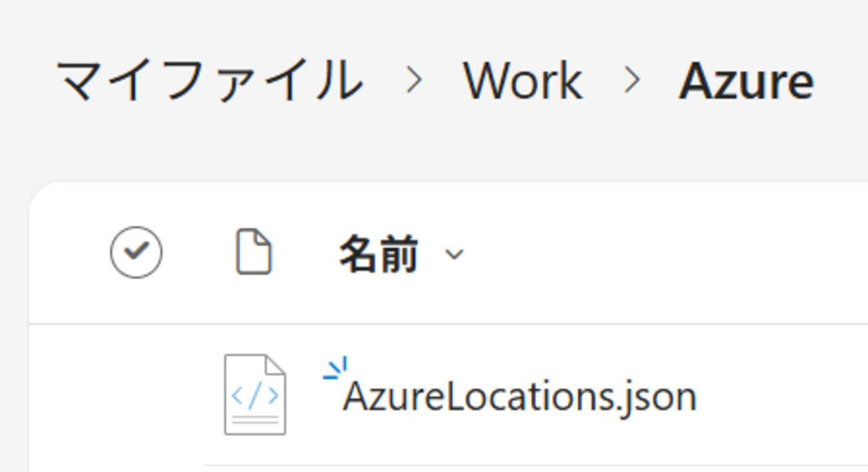Screen dimensions: 868x472
Task: Expand the 名前 column sort dropdown
Action: 454,254
